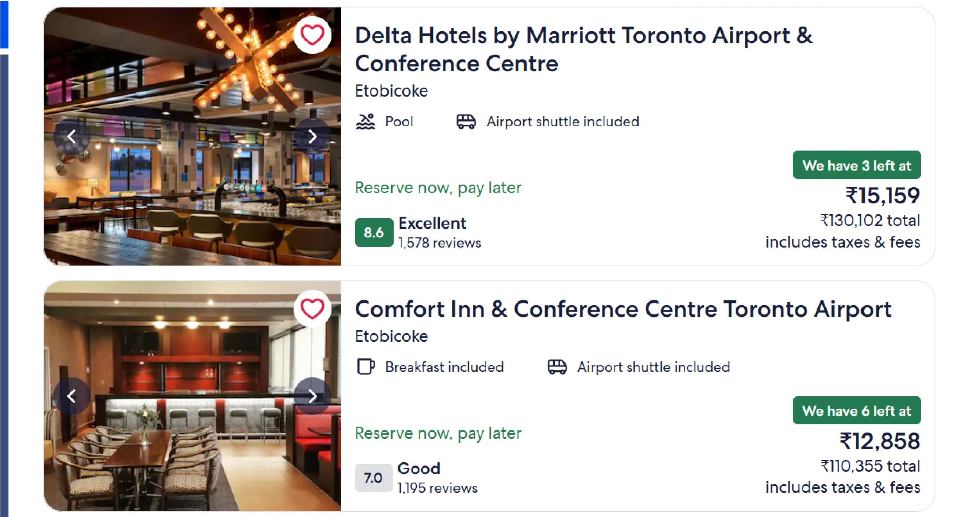Save Delta Hotels to favorites with heart
This screenshot has width=980, height=517.
tap(312, 35)
